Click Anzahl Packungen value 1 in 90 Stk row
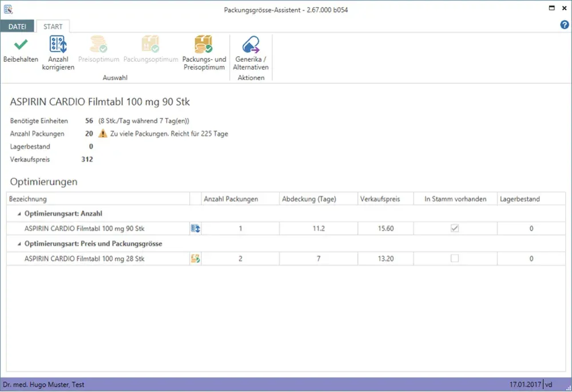 240,228
